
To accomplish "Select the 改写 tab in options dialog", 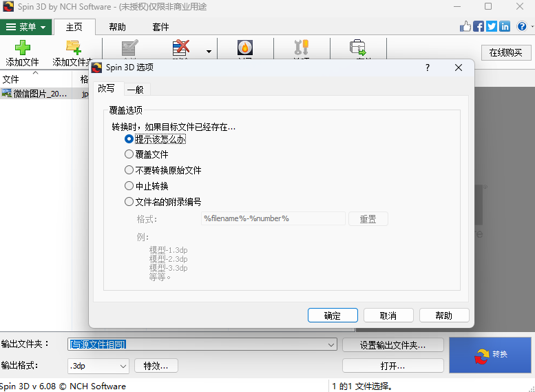I will pos(106,88).
